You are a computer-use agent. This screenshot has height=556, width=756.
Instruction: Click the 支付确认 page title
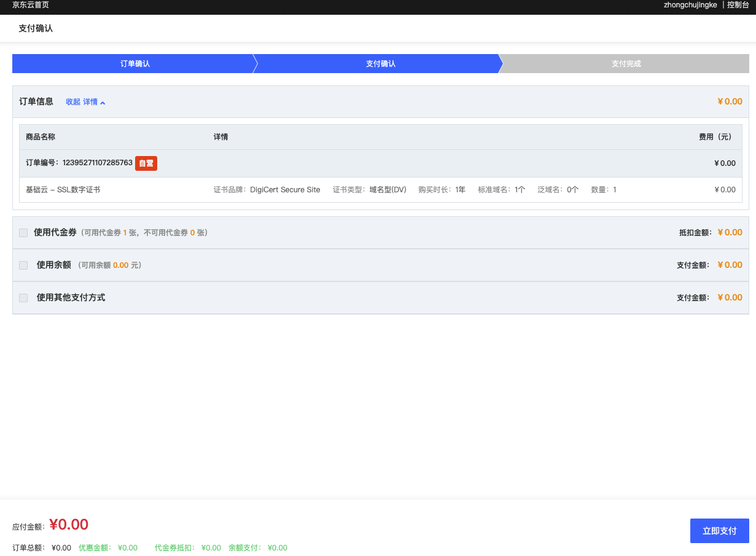click(x=36, y=28)
